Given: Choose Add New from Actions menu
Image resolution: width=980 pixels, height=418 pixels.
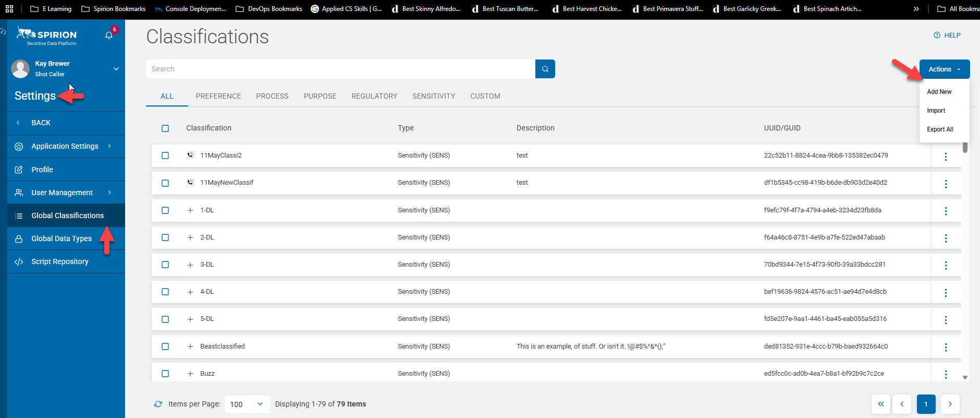Looking at the screenshot, I should 939,92.
